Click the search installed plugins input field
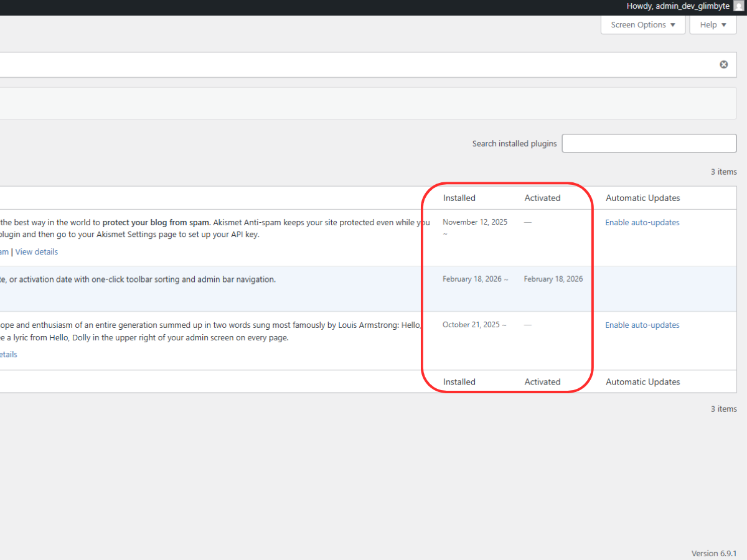Image resolution: width=747 pixels, height=560 pixels. [649, 143]
